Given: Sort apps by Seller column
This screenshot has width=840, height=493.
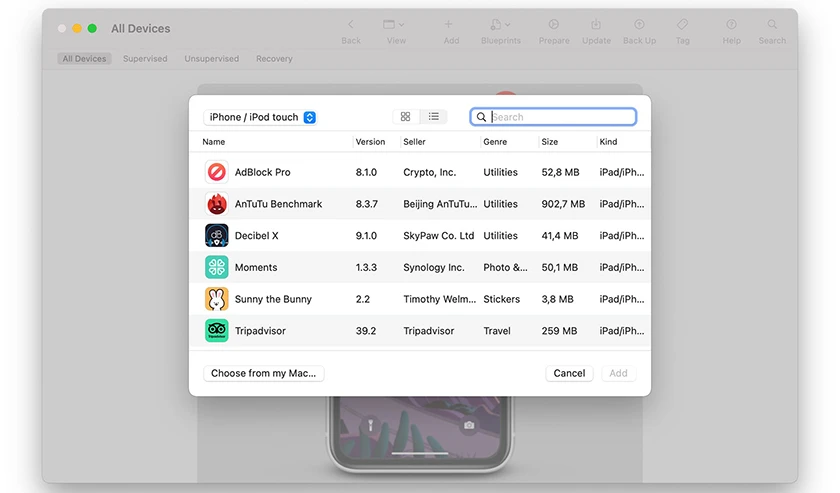Looking at the screenshot, I should (x=414, y=141).
